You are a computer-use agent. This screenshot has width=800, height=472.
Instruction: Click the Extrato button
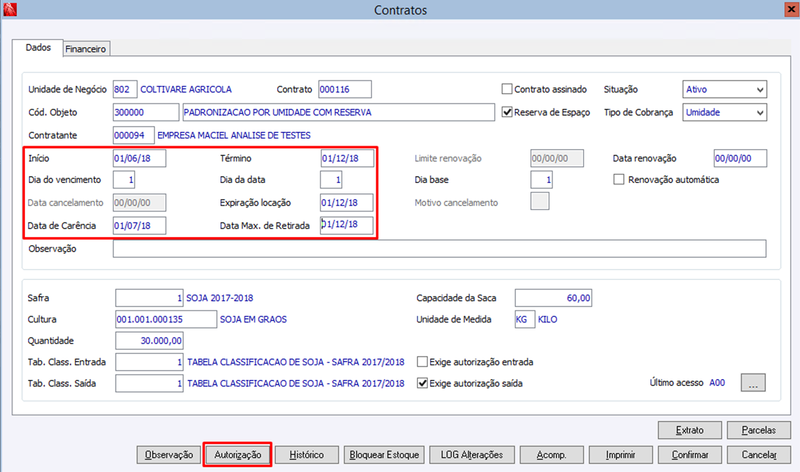[690, 430]
